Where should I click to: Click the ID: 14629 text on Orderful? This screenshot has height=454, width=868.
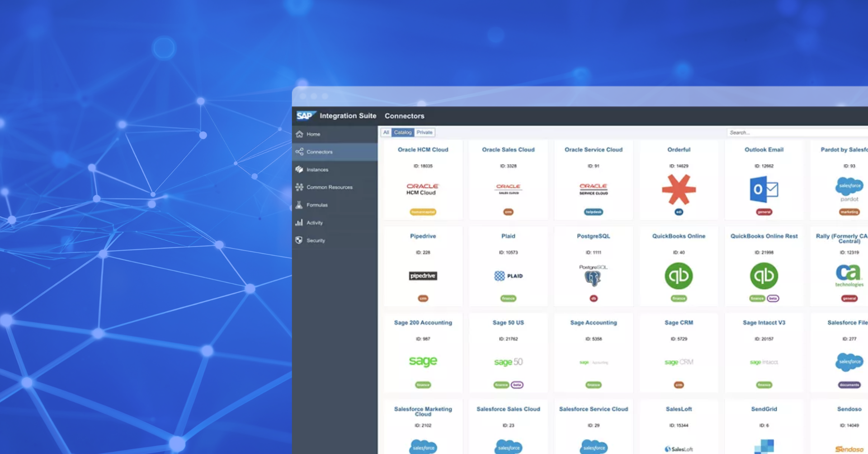coord(679,166)
